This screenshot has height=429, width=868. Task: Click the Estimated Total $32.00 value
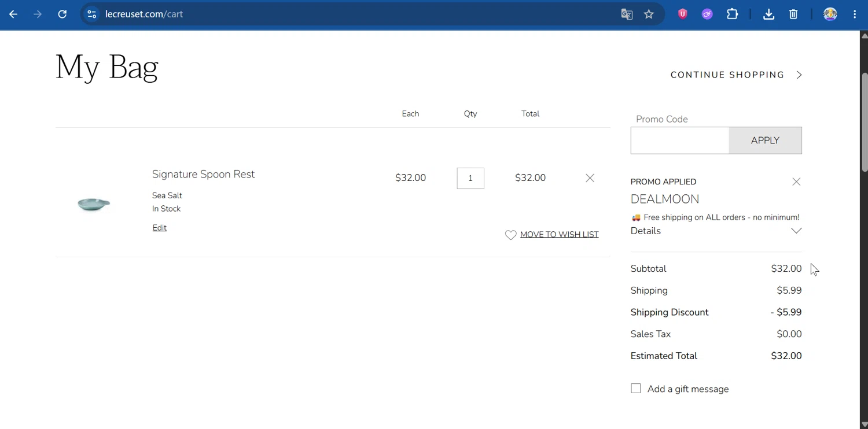786,356
